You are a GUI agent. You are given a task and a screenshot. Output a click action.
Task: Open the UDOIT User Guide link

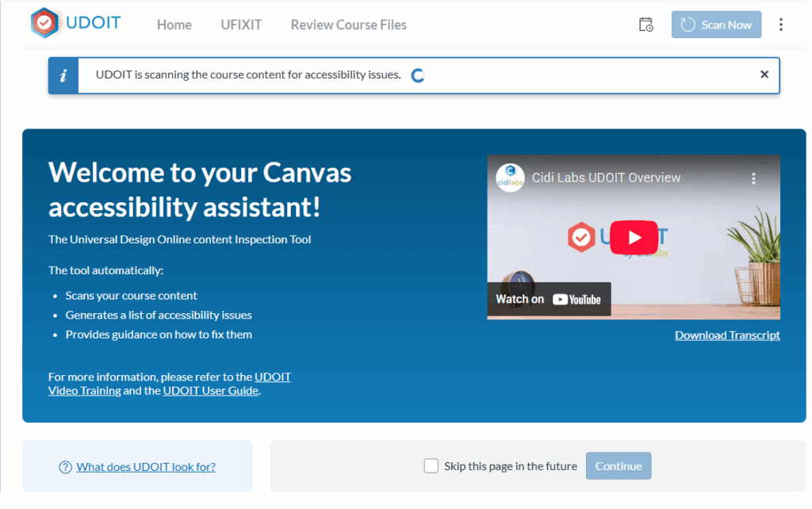pyautogui.click(x=210, y=390)
